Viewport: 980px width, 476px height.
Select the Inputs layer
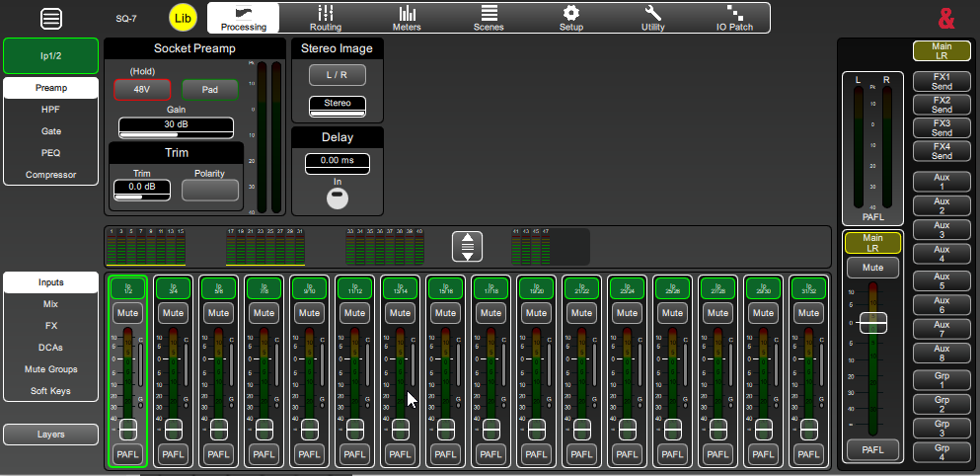(x=50, y=282)
